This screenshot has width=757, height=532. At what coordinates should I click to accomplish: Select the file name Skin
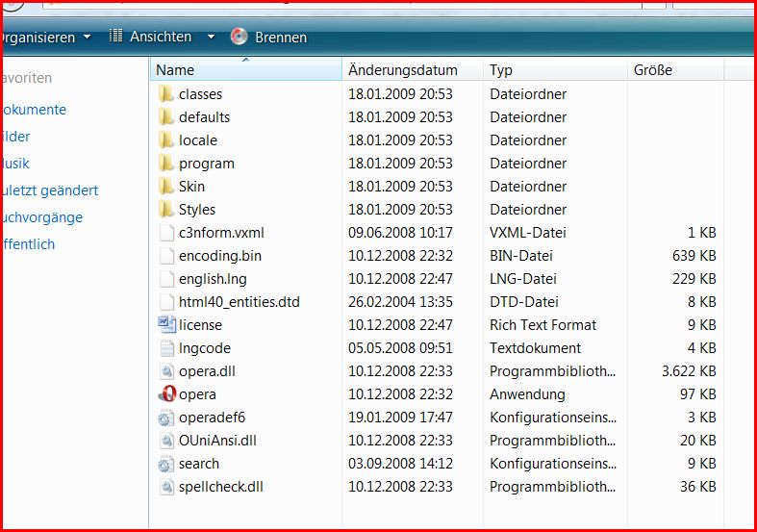pyautogui.click(x=191, y=187)
